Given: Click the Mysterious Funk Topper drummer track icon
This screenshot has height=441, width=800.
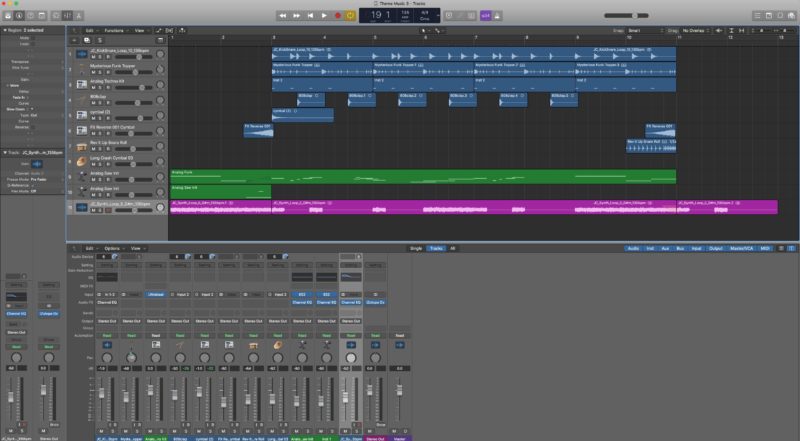Looking at the screenshot, I should pyautogui.click(x=82, y=69).
